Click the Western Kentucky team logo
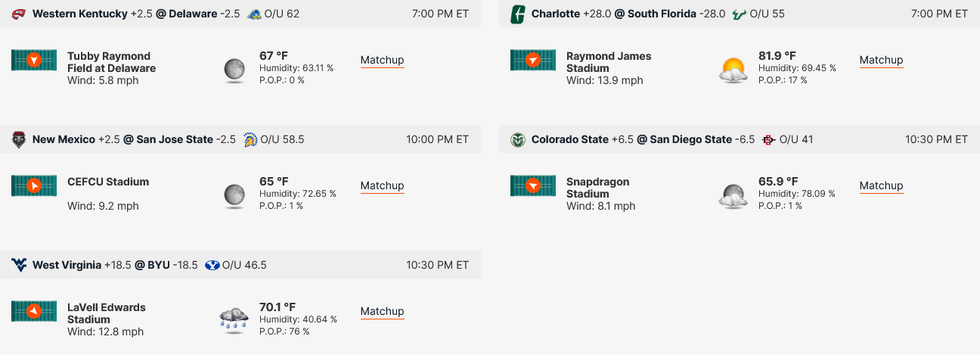Screen dimensions: 980x355 click(x=19, y=14)
